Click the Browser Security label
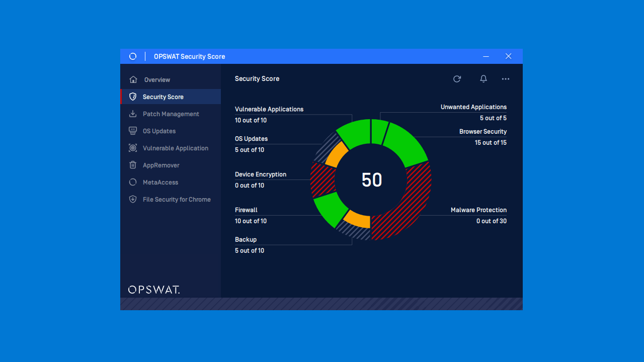This screenshot has width=644, height=362. click(x=483, y=132)
